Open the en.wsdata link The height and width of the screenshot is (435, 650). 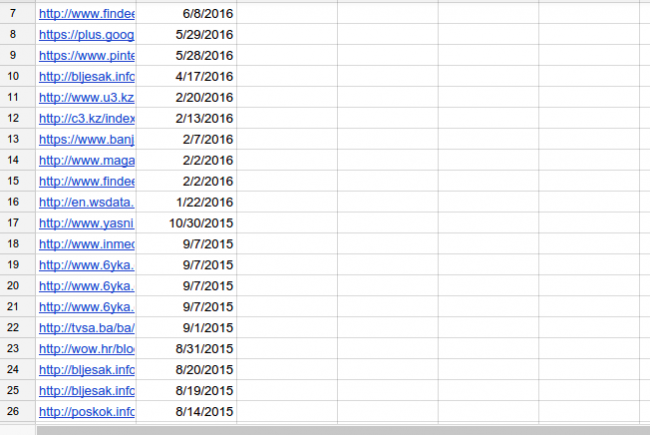(x=86, y=202)
